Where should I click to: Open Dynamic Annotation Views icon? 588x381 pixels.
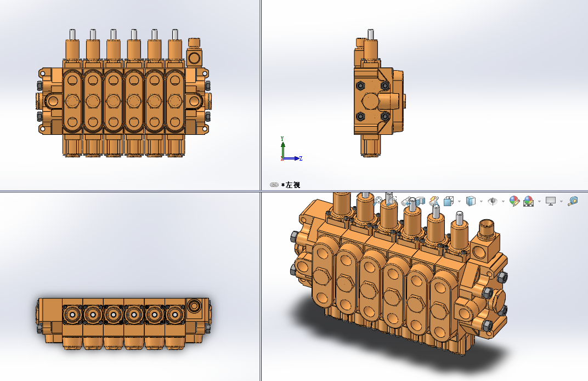(434, 201)
